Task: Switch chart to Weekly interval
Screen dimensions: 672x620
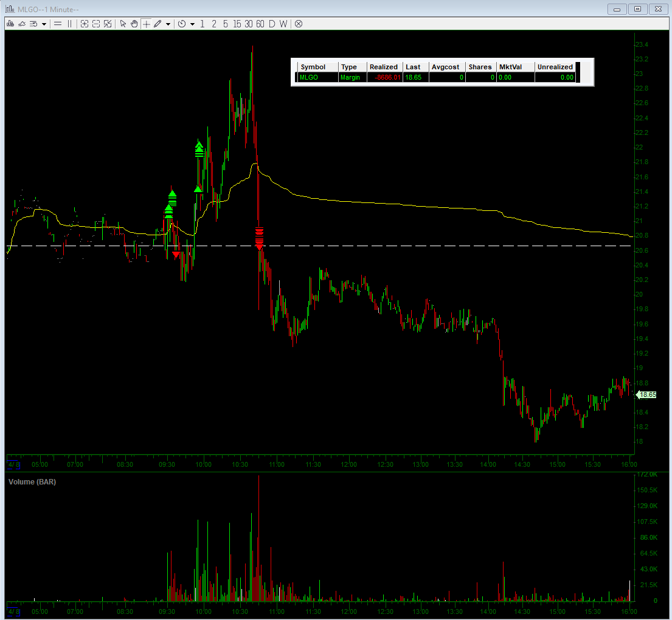Action: click(x=283, y=24)
